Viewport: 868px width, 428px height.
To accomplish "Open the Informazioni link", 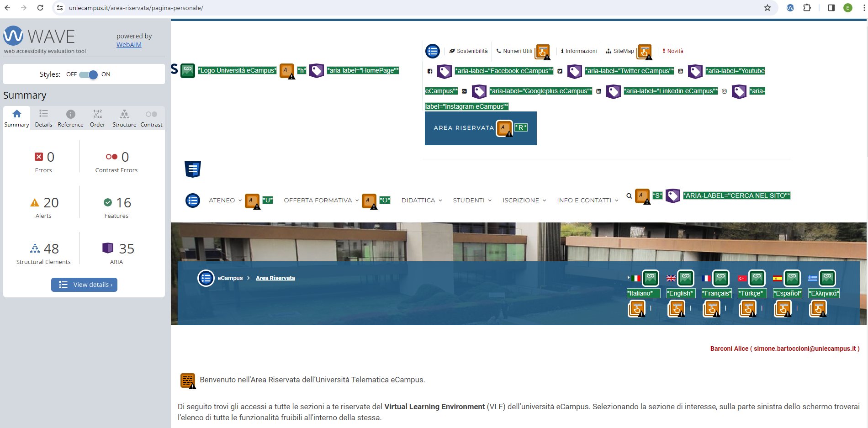I will click(x=579, y=51).
